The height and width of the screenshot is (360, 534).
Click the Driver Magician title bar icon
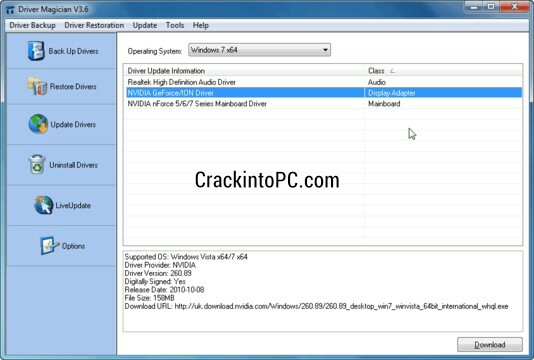10,10
